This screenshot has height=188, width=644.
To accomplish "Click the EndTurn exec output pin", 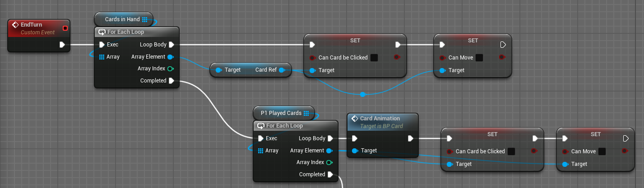I will click(x=62, y=45).
